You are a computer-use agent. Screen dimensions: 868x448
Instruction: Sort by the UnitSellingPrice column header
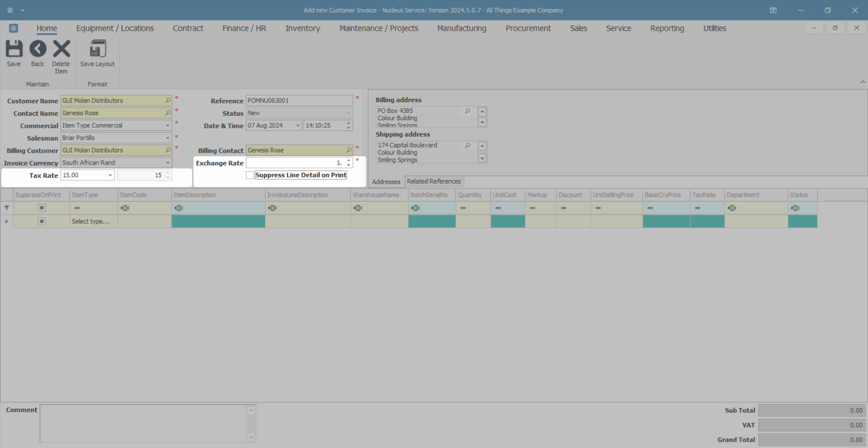tap(617, 195)
